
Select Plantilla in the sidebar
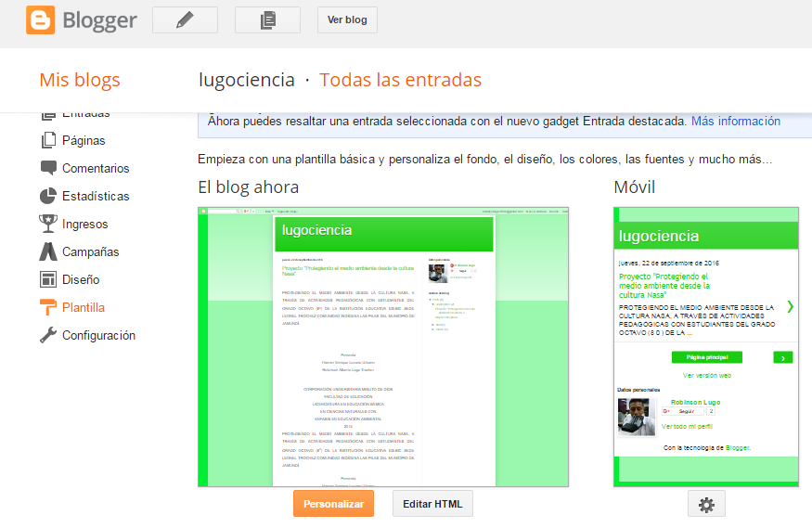[84, 307]
